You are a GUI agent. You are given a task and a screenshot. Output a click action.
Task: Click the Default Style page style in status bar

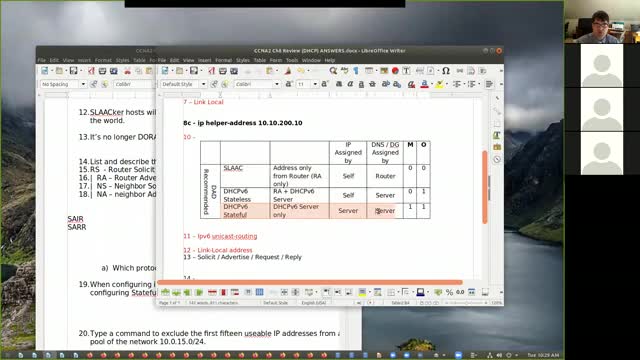coord(275,303)
